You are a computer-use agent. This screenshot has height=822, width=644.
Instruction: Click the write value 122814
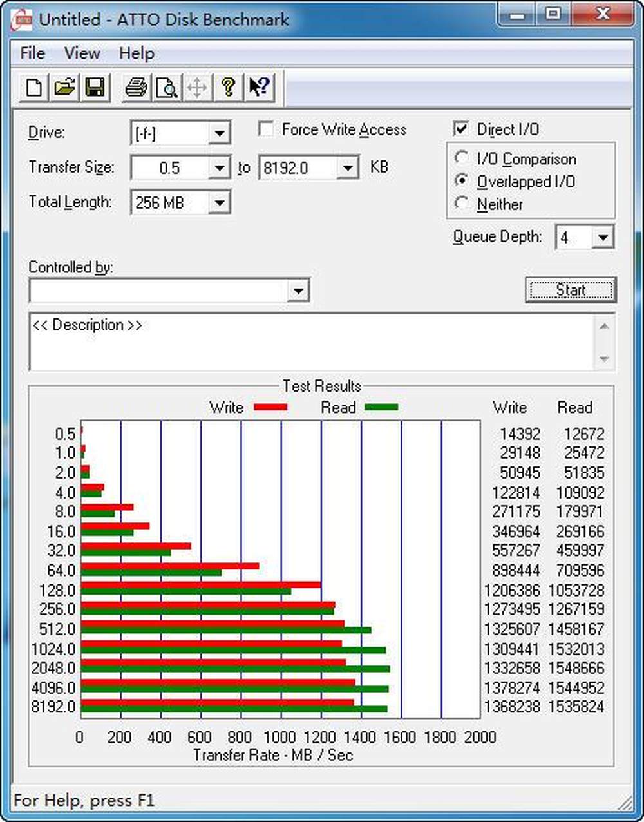point(516,493)
